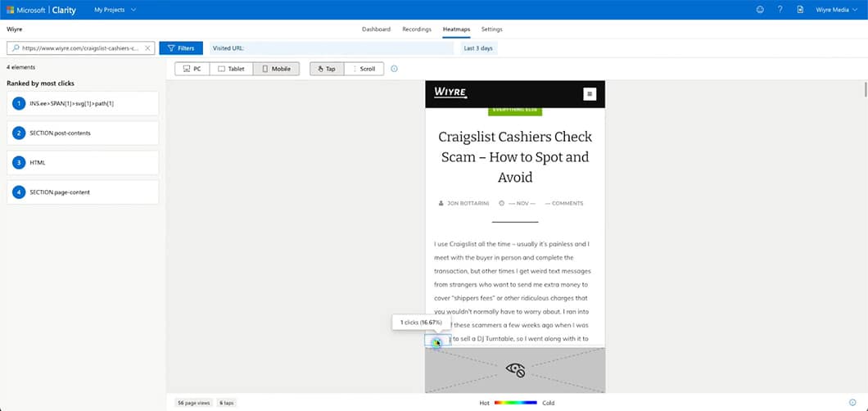Switch to the Recordings tab
This screenshot has width=868, height=411.
tap(417, 29)
